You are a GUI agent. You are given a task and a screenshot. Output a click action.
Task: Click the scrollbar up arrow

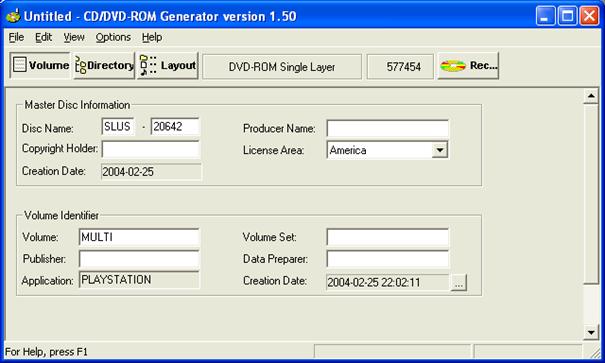click(591, 96)
